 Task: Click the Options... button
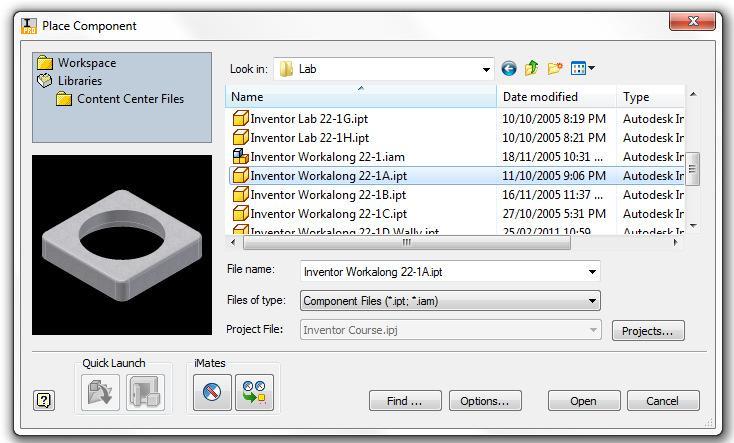point(485,401)
